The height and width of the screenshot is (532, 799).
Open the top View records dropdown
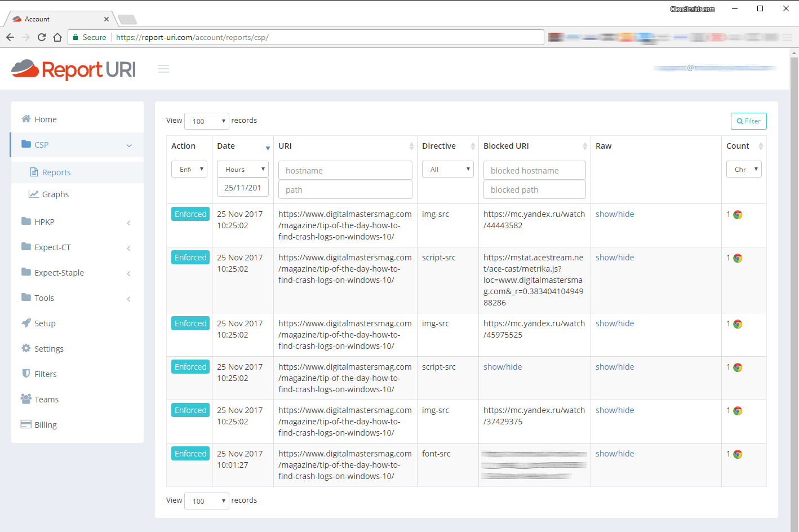tap(206, 121)
